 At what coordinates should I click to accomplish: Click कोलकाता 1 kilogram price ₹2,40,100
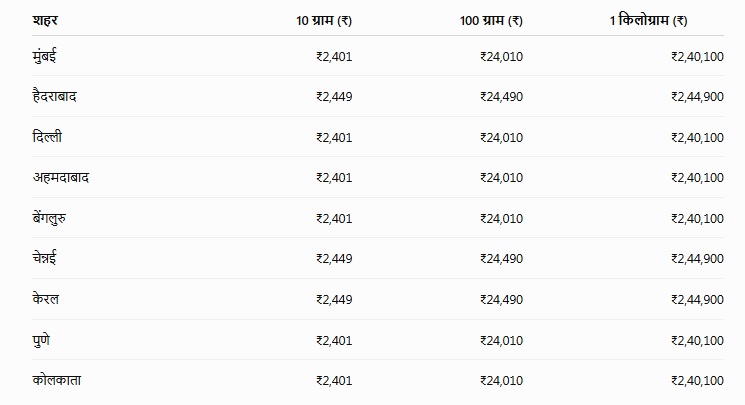697,381
